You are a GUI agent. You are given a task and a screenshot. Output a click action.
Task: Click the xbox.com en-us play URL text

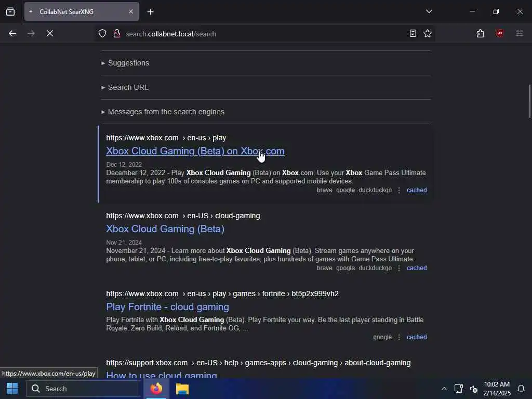(166, 138)
